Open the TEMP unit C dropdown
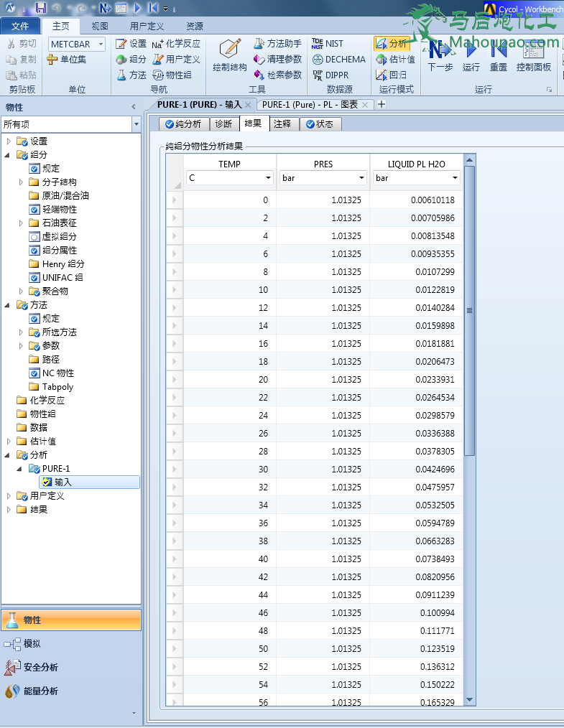Image resolution: width=564 pixels, height=728 pixels. [x=268, y=178]
